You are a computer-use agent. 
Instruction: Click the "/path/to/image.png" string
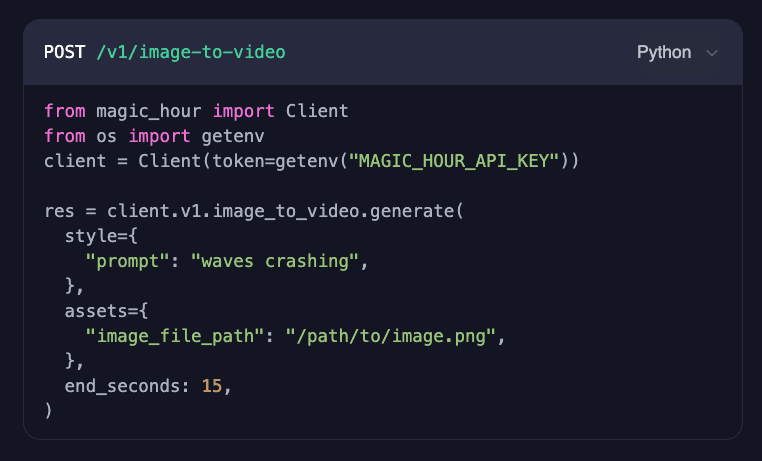[391, 336]
